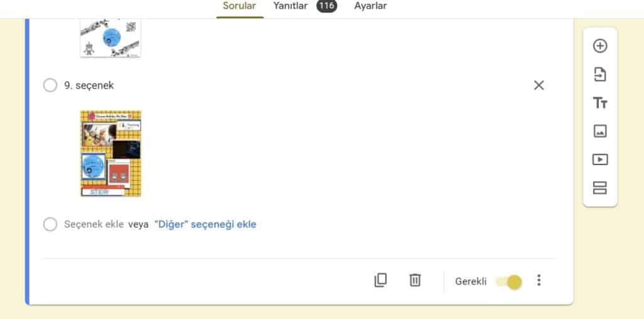Remove option 9 with the X
This screenshot has height=319, width=644.
click(539, 85)
